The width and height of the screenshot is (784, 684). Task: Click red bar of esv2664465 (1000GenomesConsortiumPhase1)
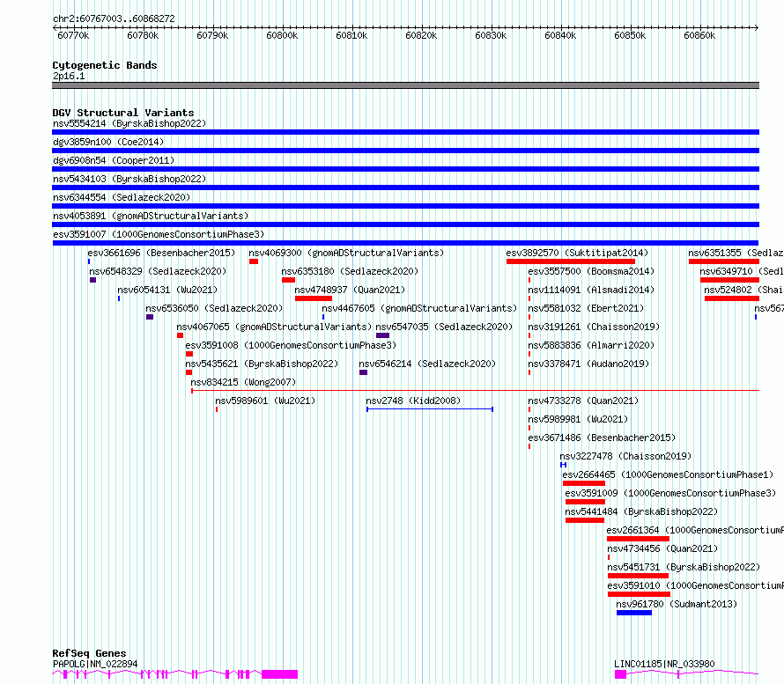pos(583,483)
